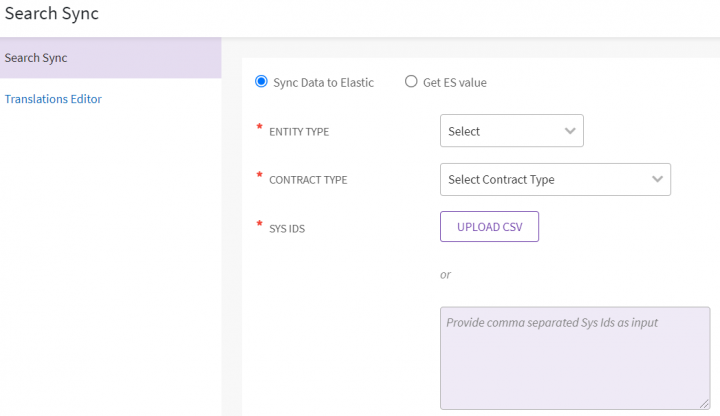
Task: Open Translations Editor in the sidebar
Action: 53,99
